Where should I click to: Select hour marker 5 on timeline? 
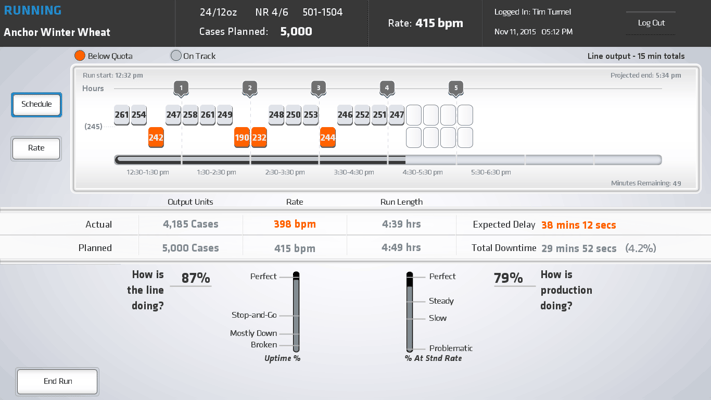click(x=456, y=88)
